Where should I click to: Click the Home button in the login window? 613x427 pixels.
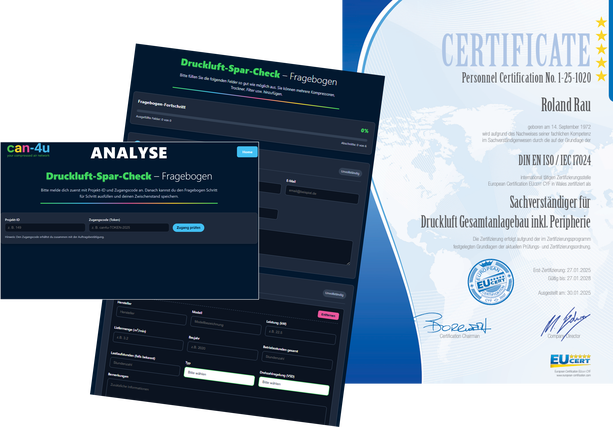point(245,152)
